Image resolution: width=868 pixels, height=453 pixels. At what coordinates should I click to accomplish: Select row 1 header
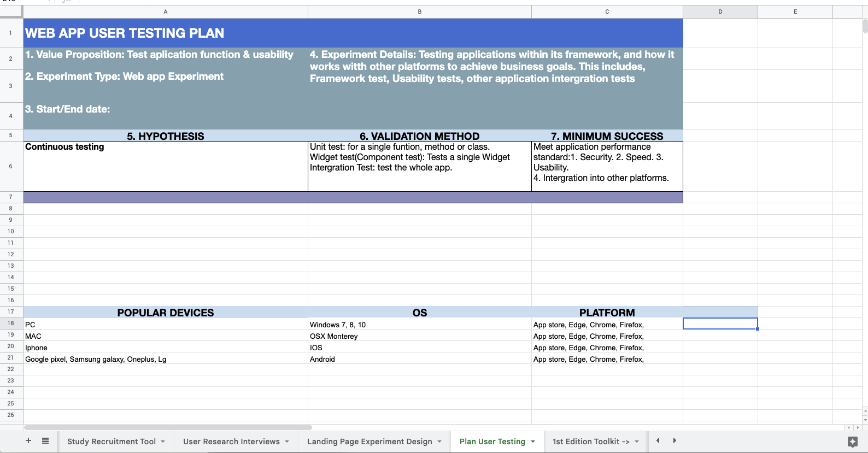(x=11, y=33)
